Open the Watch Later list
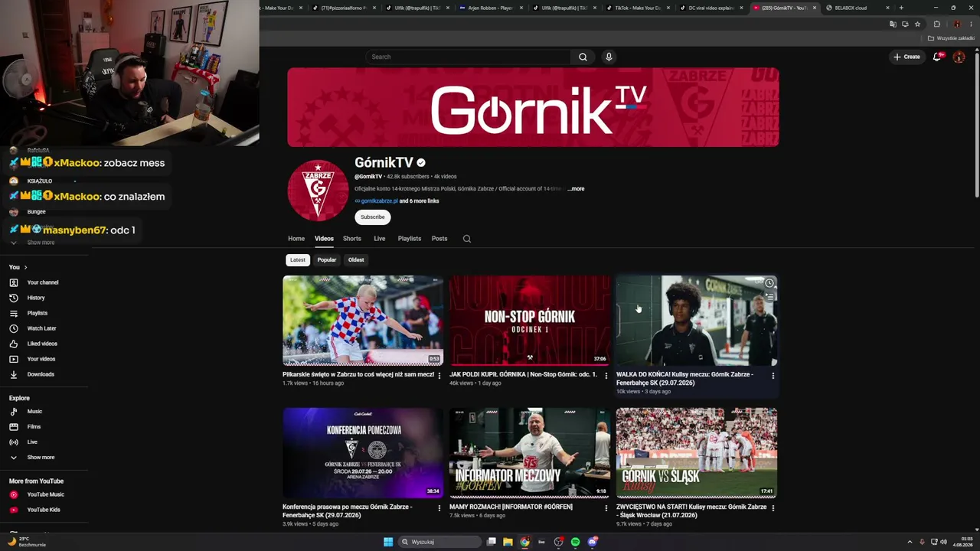This screenshot has height=551, width=980. (x=42, y=328)
